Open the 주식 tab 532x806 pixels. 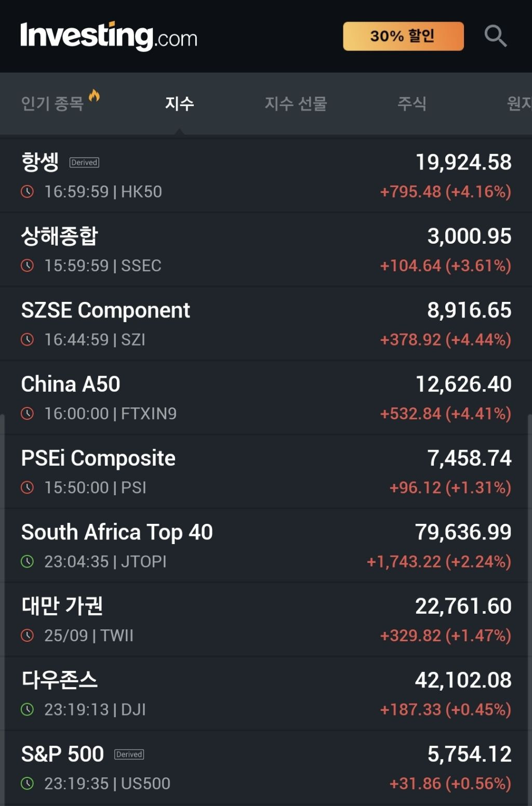click(411, 103)
